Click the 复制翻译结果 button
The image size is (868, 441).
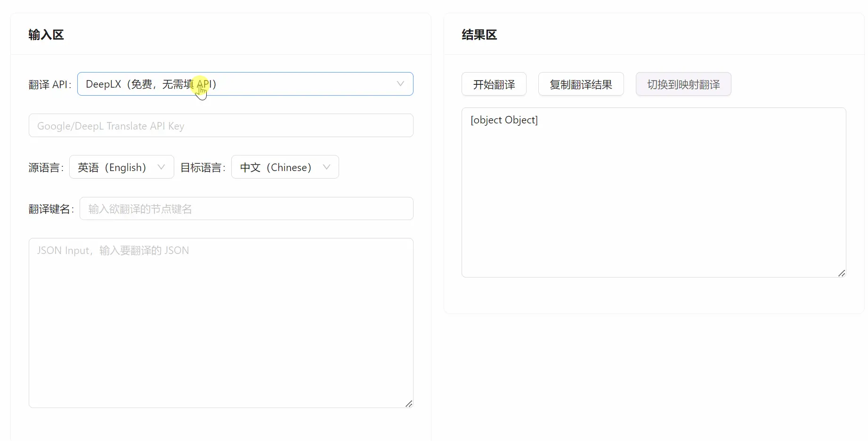(581, 84)
